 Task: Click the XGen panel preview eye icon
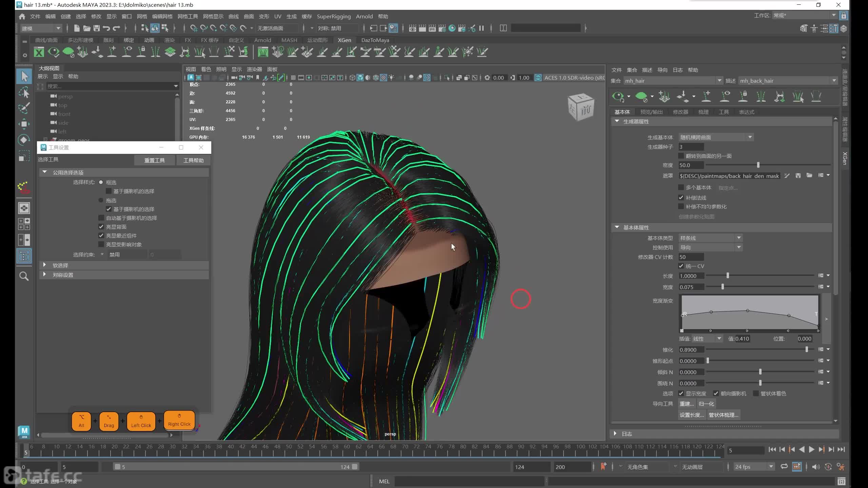pos(618,97)
